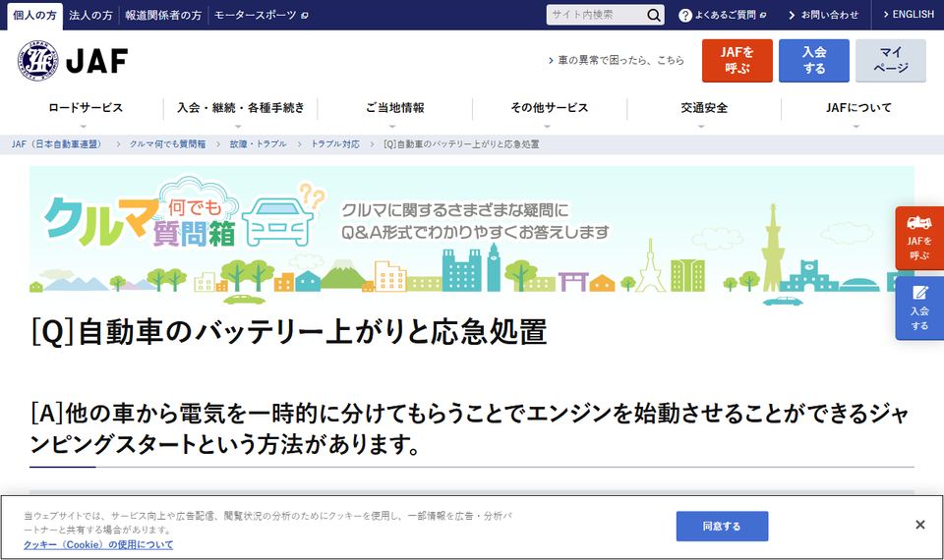Image resolution: width=944 pixels, height=560 pixels.
Task: Click the blue 入会する header button
Action: [814, 60]
